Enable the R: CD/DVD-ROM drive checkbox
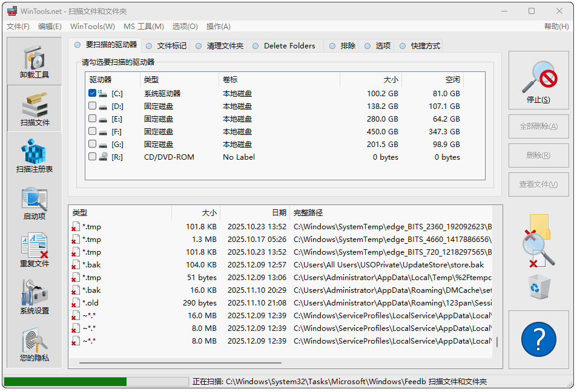Image resolution: width=577 pixels, height=392 pixels. (92, 157)
